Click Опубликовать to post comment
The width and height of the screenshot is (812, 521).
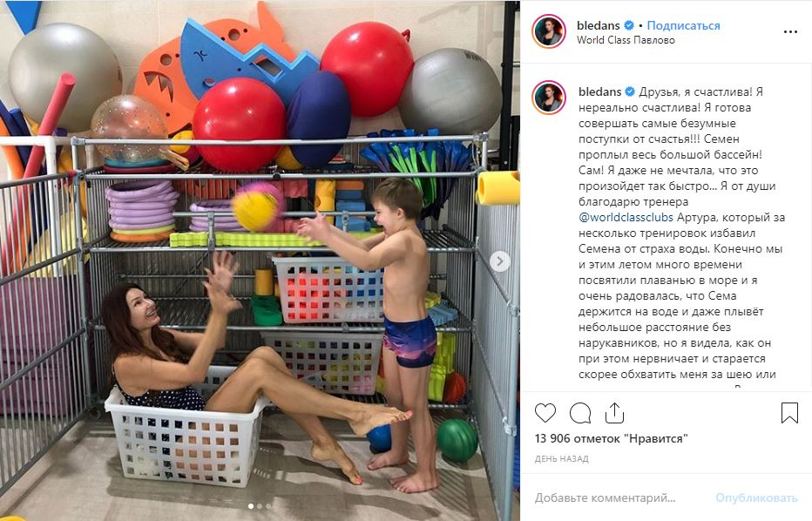click(x=756, y=498)
